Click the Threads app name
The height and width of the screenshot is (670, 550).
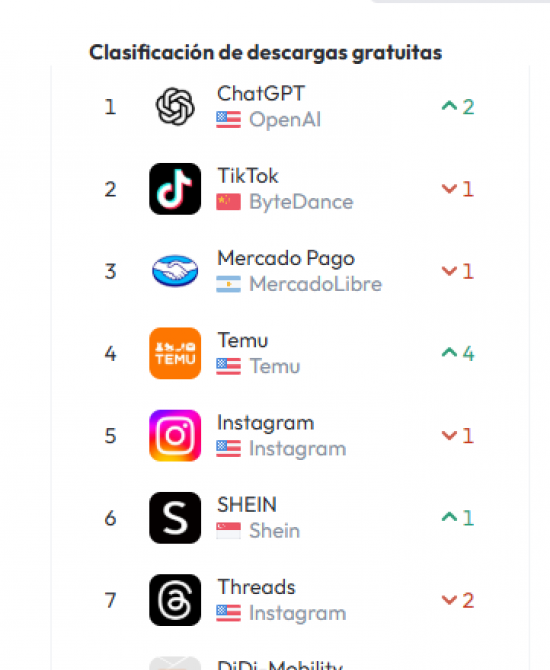pos(256,587)
